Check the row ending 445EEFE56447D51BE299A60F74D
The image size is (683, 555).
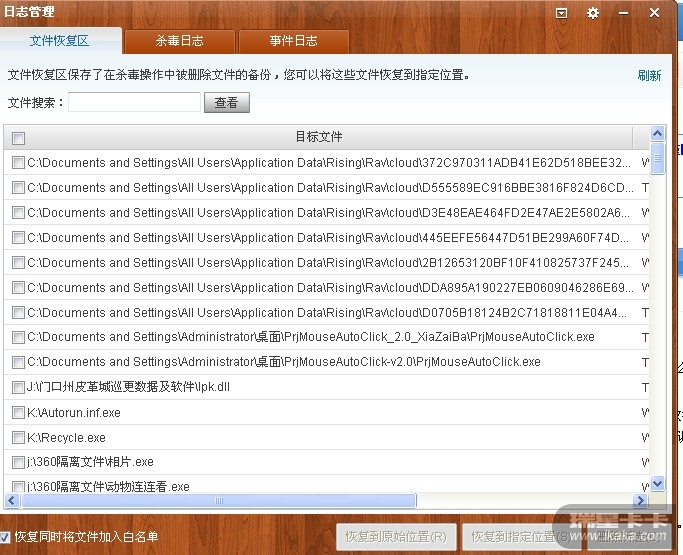[x=18, y=237]
